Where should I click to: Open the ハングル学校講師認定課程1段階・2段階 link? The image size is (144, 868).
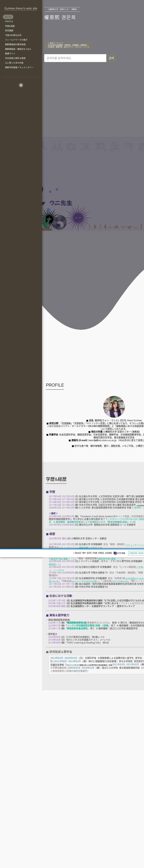click(x=88, y=625)
